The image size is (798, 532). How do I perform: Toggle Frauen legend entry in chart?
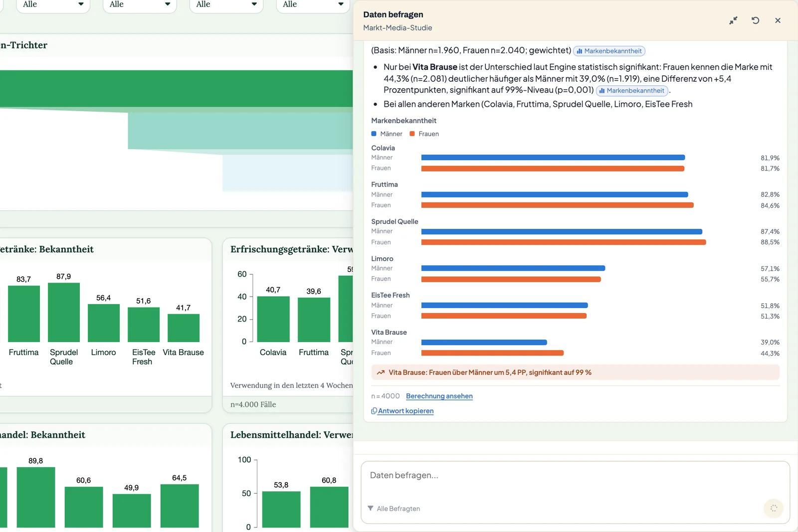424,134
